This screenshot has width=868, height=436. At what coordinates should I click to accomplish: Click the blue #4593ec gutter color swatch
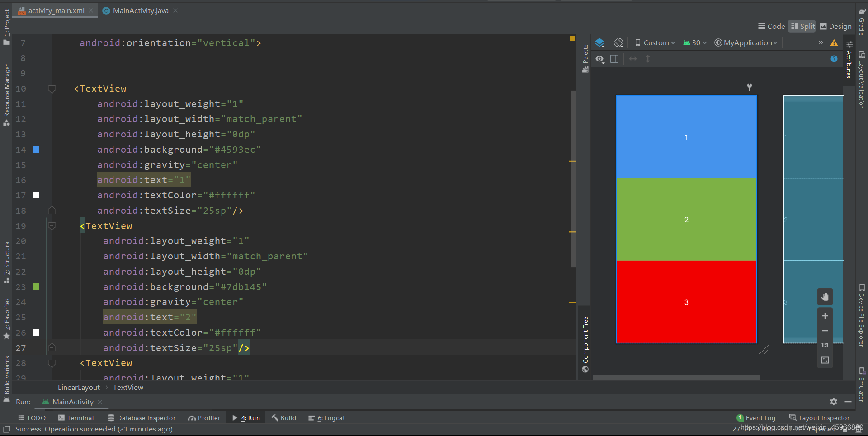36,149
